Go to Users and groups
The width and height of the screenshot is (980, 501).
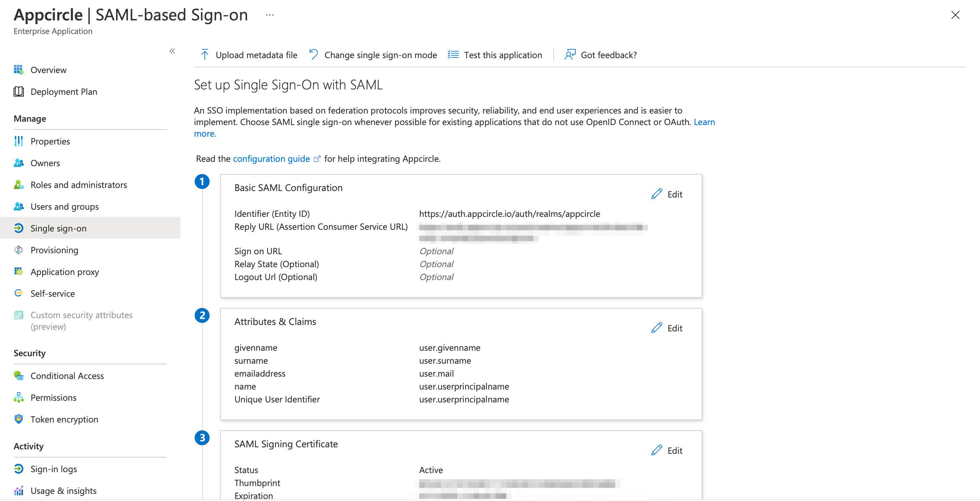pos(64,206)
